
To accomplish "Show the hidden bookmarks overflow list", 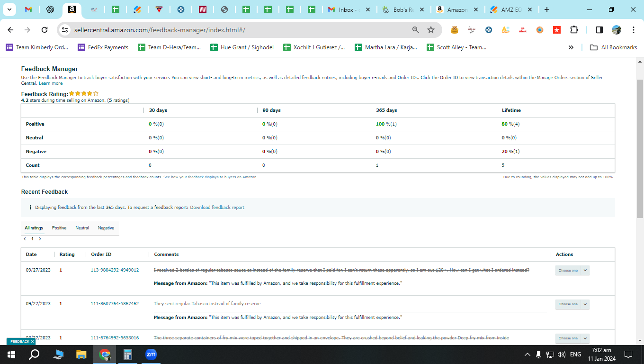I will 571,47.
